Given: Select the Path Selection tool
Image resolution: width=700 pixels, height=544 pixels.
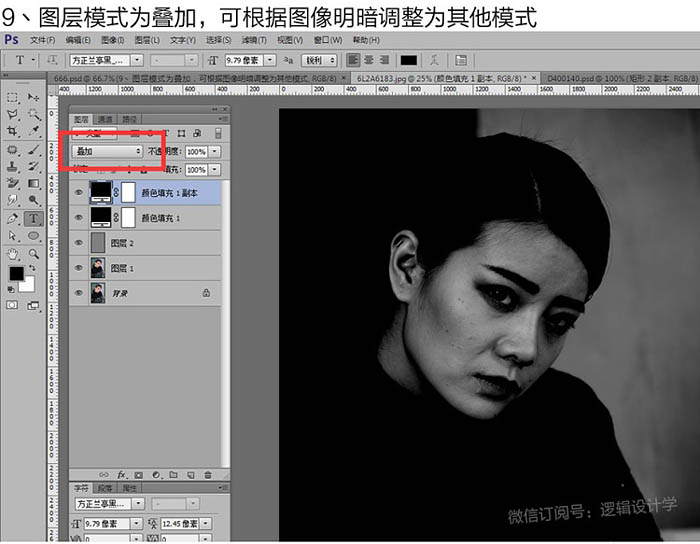Looking at the screenshot, I should [12, 236].
